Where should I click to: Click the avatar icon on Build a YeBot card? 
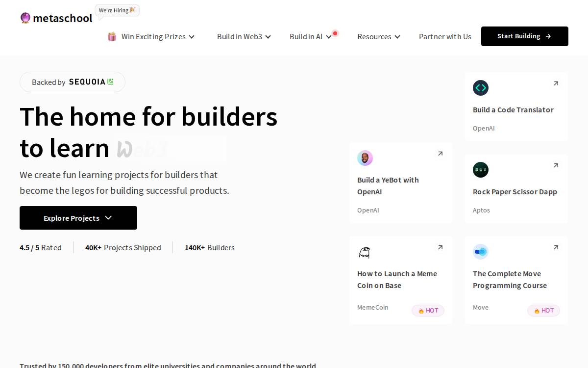tap(365, 158)
